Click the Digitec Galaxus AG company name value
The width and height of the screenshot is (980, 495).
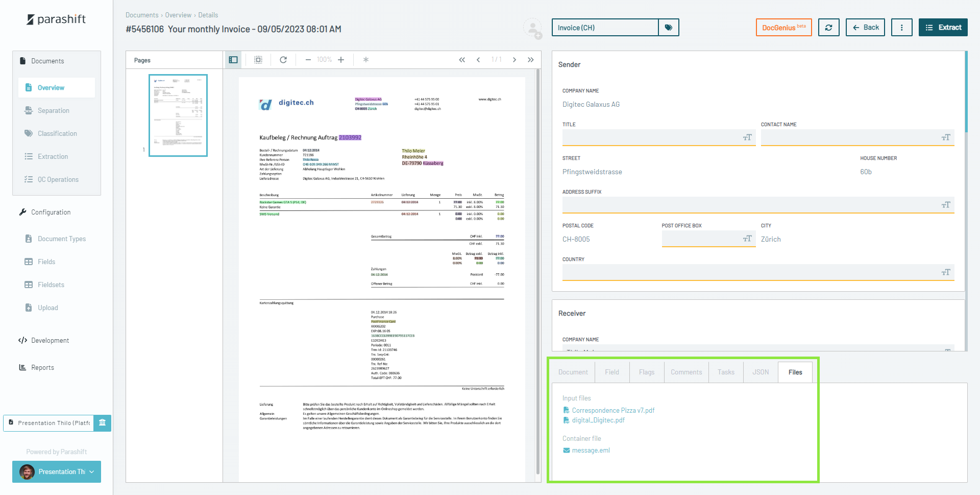591,104
